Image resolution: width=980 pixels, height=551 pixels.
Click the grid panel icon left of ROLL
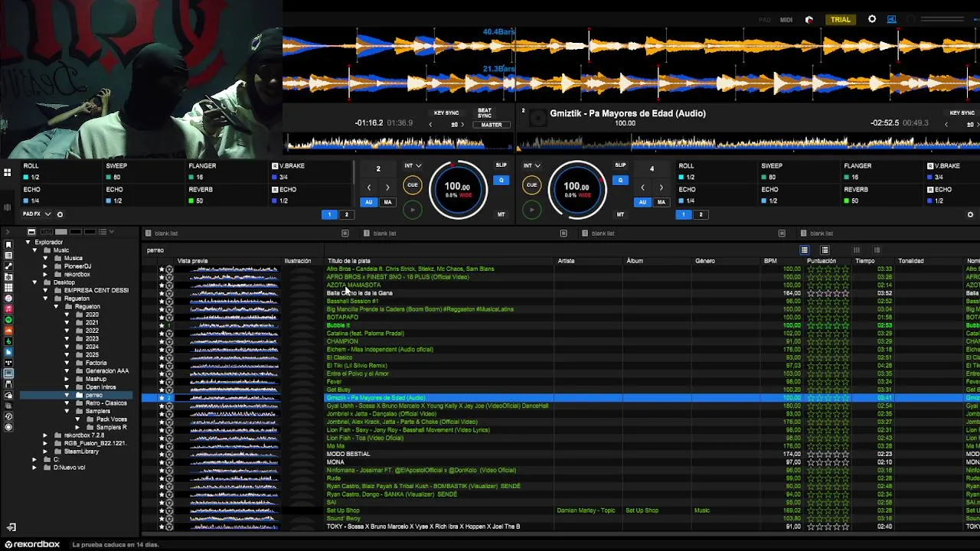[7, 173]
